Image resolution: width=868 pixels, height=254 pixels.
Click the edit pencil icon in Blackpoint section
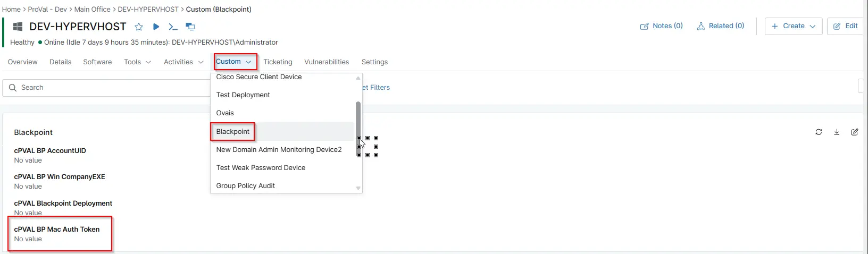tap(855, 132)
